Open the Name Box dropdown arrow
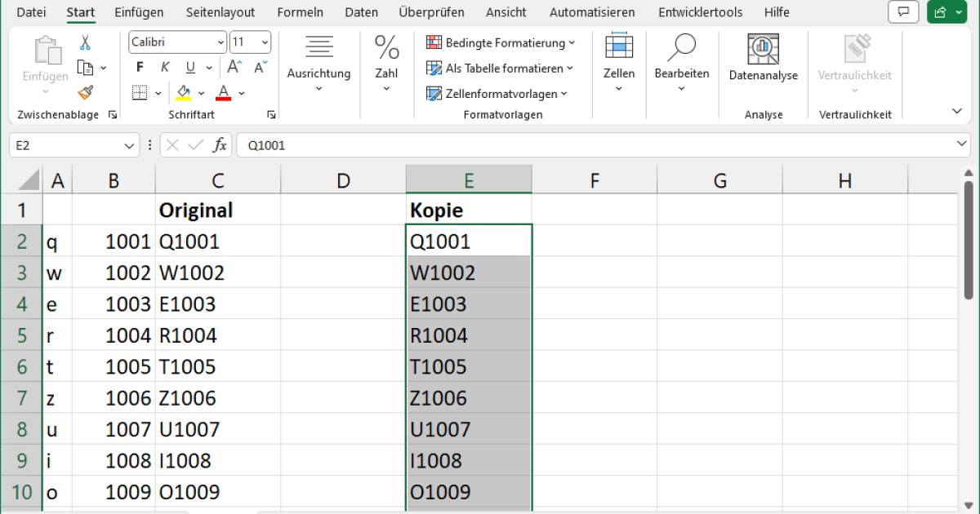The image size is (980, 514). point(129,145)
